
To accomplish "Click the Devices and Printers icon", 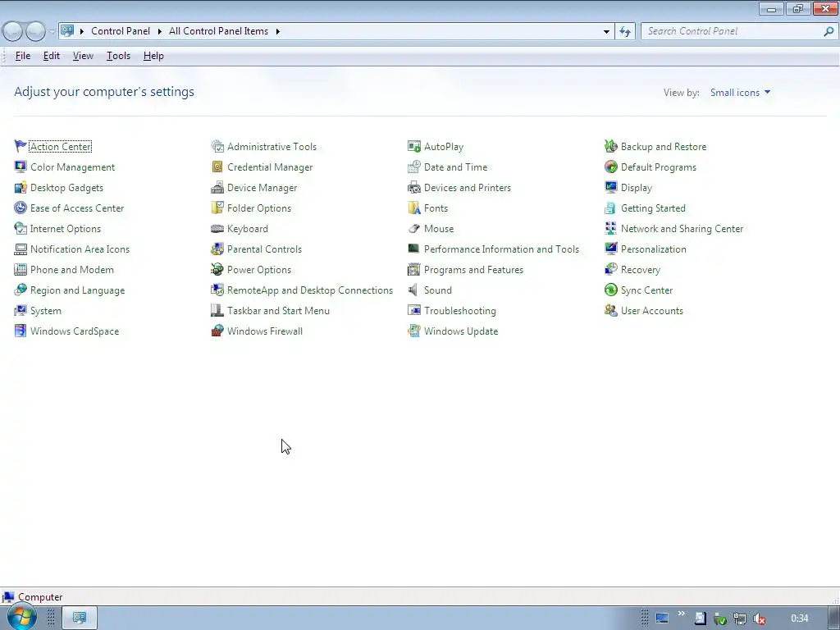I will pyautogui.click(x=414, y=188).
